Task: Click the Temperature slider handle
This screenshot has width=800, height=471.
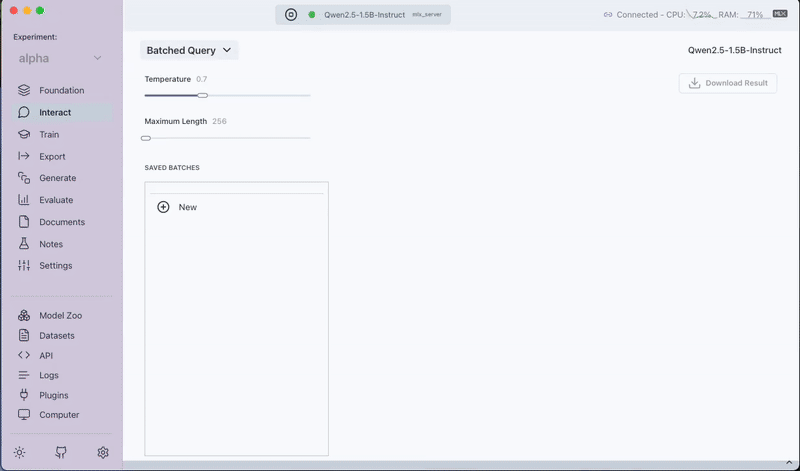Action: tap(203, 95)
